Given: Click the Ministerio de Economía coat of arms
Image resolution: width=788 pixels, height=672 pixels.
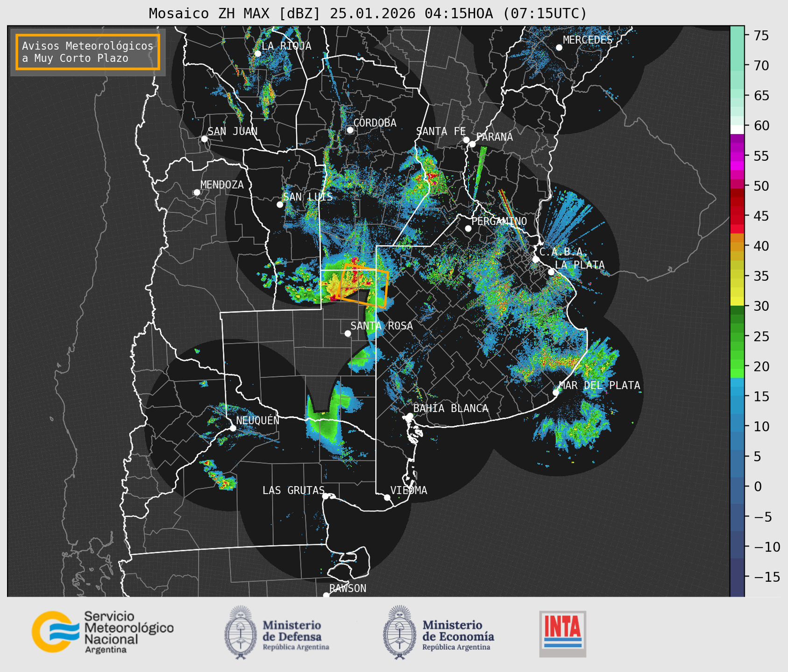Looking at the screenshot, I should tap(399, 632).
